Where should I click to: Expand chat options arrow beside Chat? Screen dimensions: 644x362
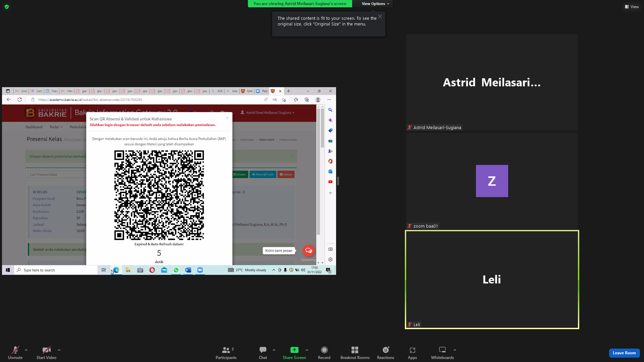(274, 350)
